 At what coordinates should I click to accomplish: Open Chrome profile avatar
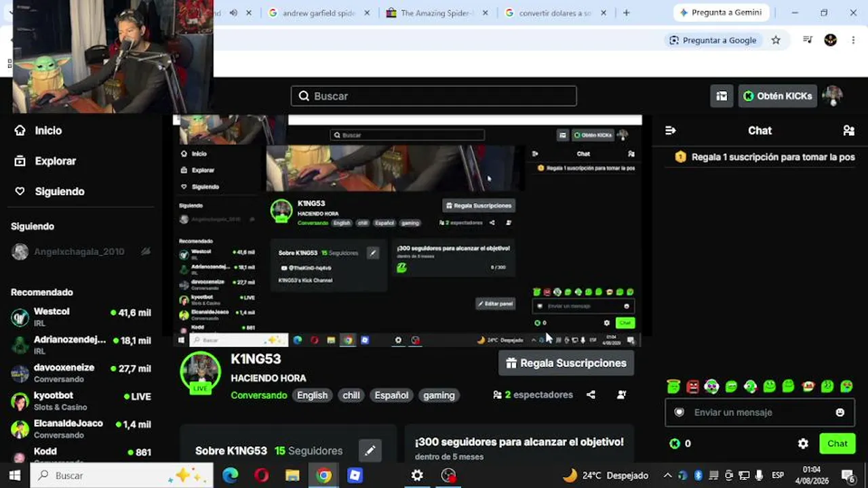coord(831,40)
